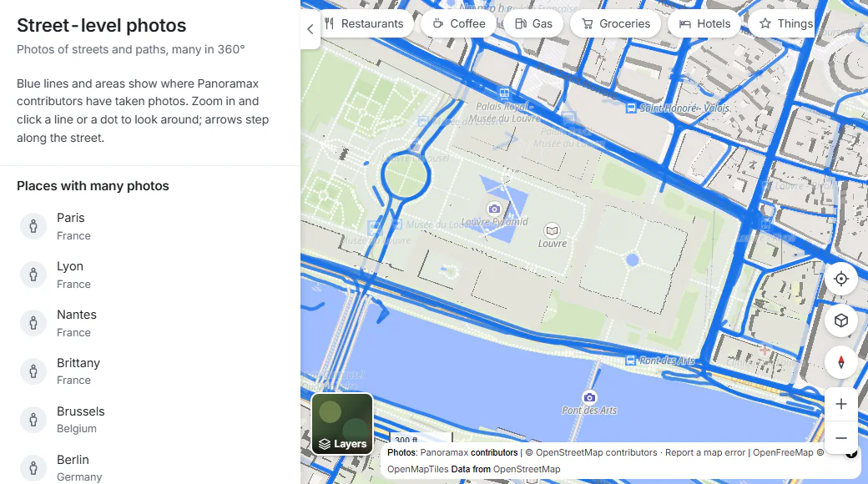Click the Gas pump icon

click(x=520, y=24)
